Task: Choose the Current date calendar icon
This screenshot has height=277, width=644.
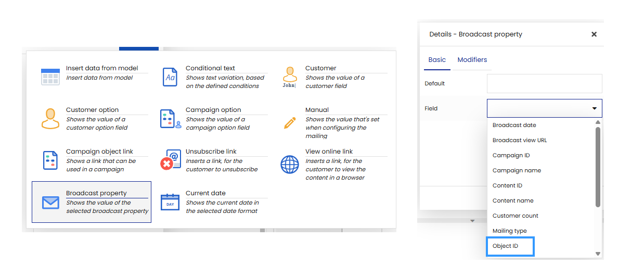Action: (x=170, y=202)
